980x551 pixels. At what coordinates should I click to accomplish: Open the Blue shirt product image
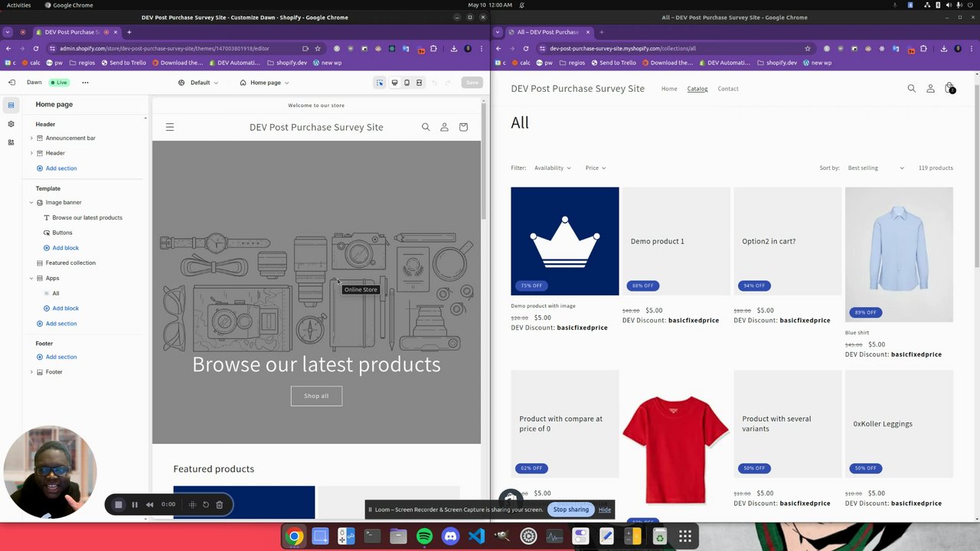click(899, 255)
